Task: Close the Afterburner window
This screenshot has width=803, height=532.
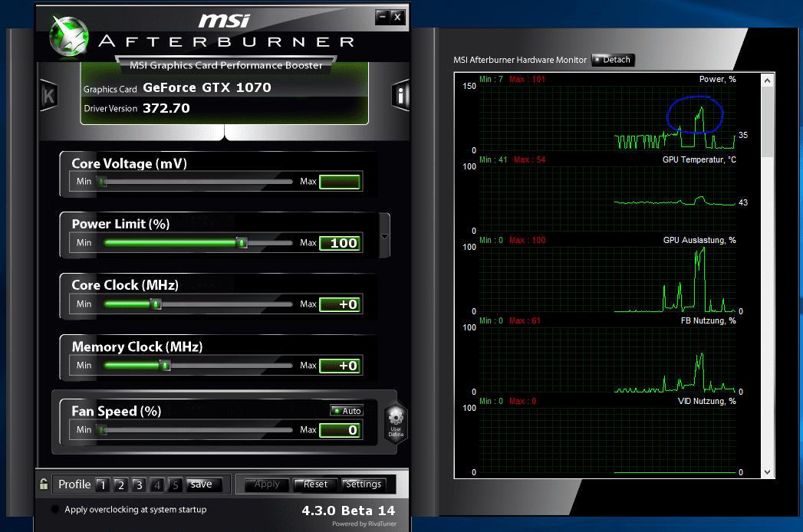Action: [398, 18]
